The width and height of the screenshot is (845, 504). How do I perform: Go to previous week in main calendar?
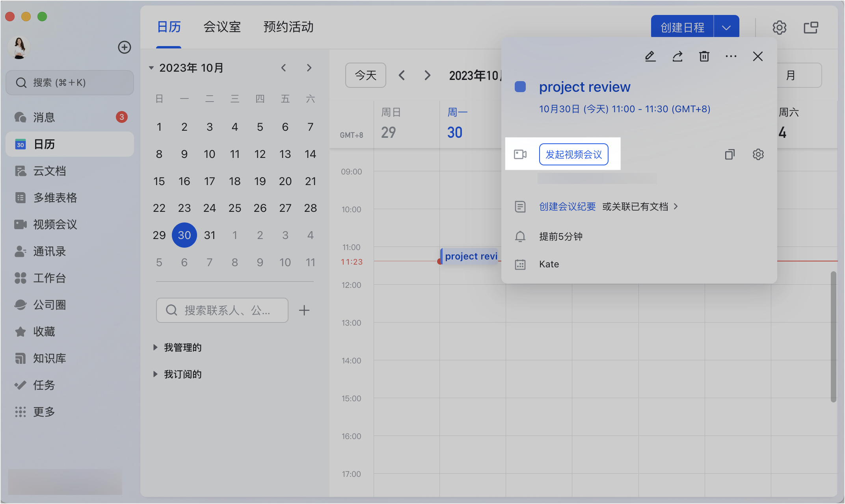pos(402,75)
